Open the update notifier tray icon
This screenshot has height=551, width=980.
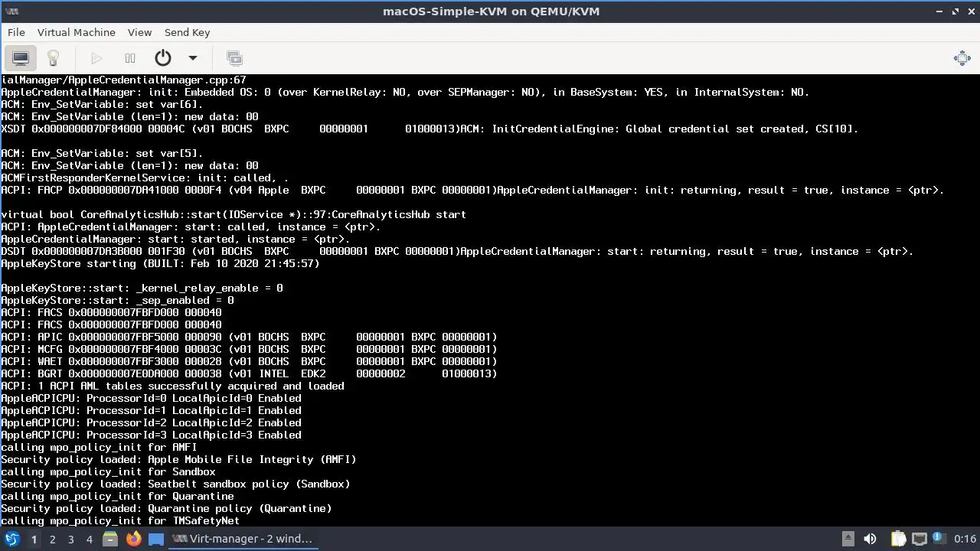tap(938, 539)
